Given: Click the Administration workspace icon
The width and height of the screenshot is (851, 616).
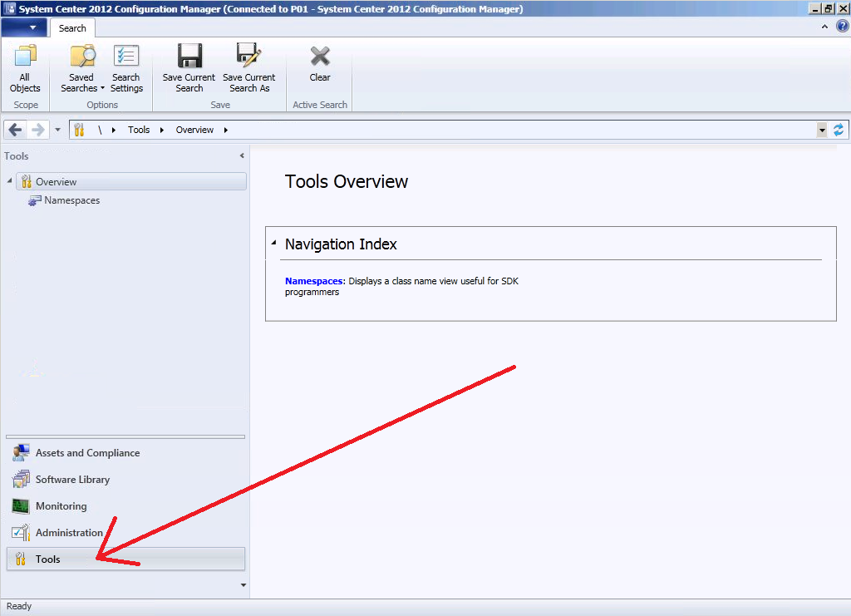Looking at the screenshot, I should pyautogui.click(x=21, y=532).
